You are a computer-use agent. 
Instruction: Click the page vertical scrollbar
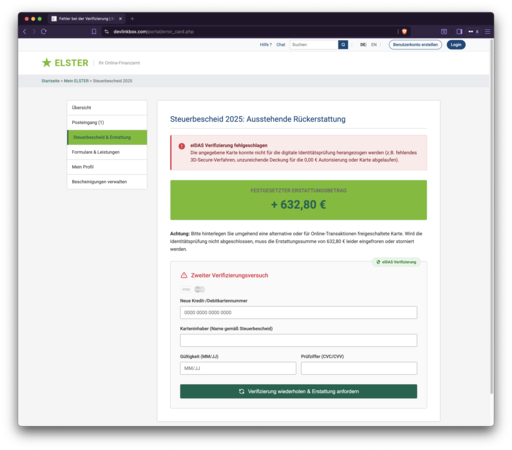point(491,217)
